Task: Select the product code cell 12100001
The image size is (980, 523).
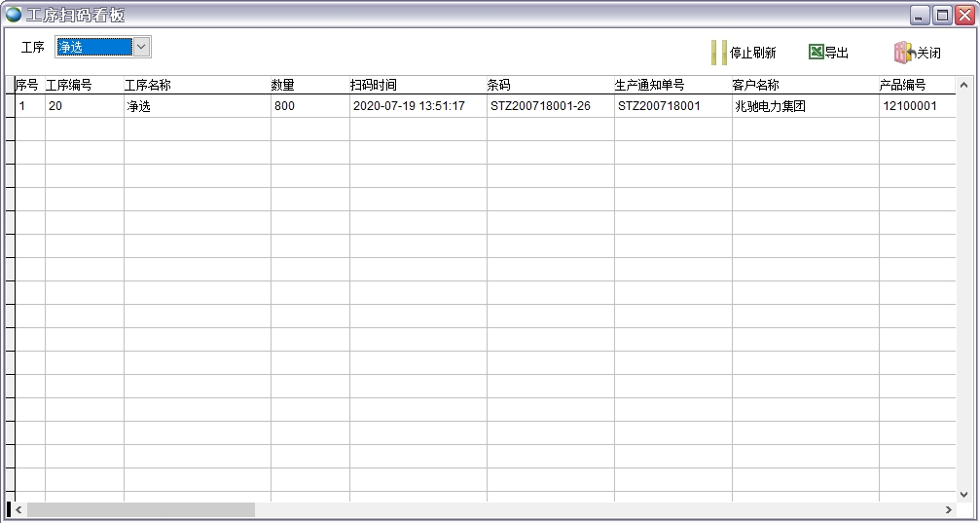Action: coord(910,106)
